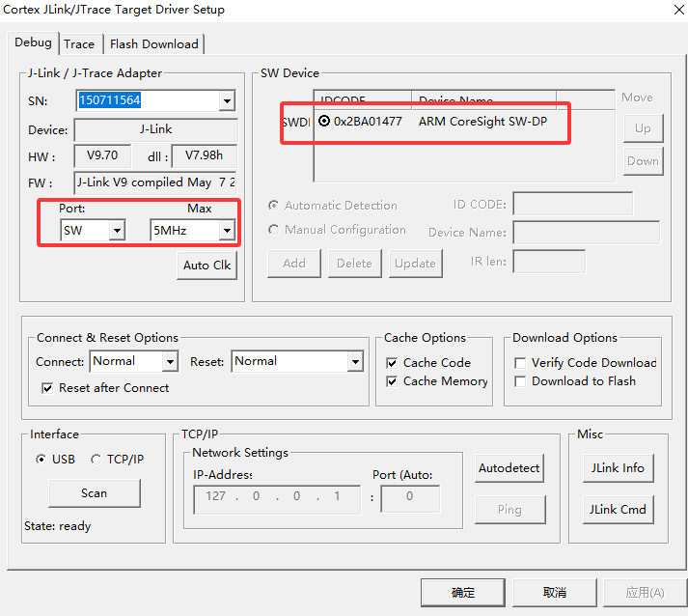The image size is (688, 616).
Task: Open the Connect mode dropdown
Action: pyautogui.click(x=170, y=362)
